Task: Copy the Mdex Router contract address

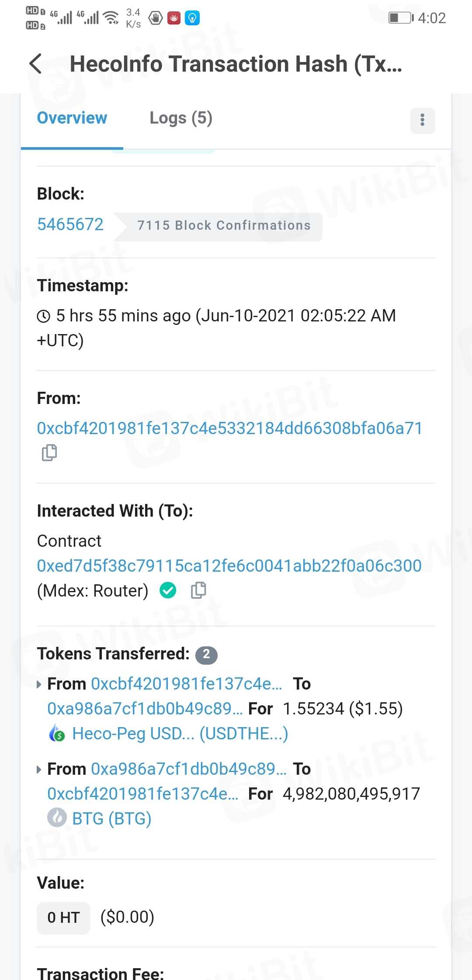Action: [198, 590]
